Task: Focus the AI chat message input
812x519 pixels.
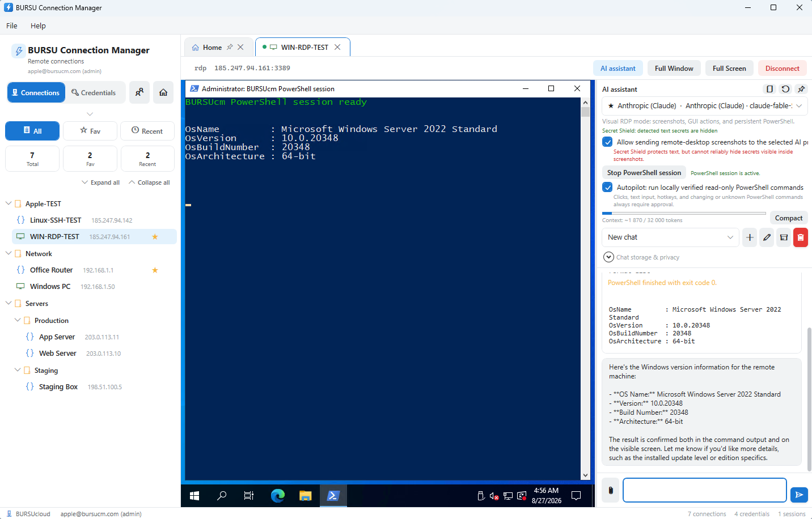Action: (705, 490)
